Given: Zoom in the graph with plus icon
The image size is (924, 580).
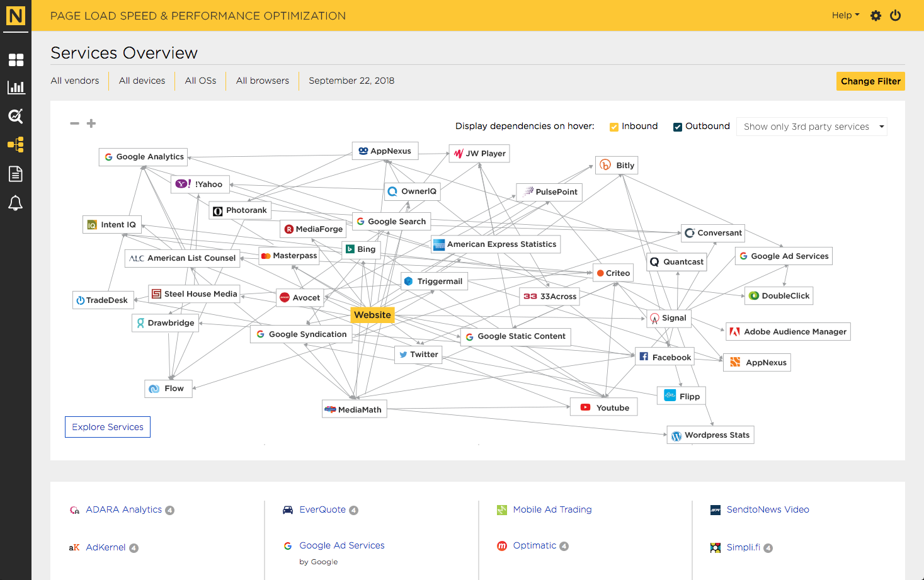Looking at the screenshot, I should coord(91,123).
